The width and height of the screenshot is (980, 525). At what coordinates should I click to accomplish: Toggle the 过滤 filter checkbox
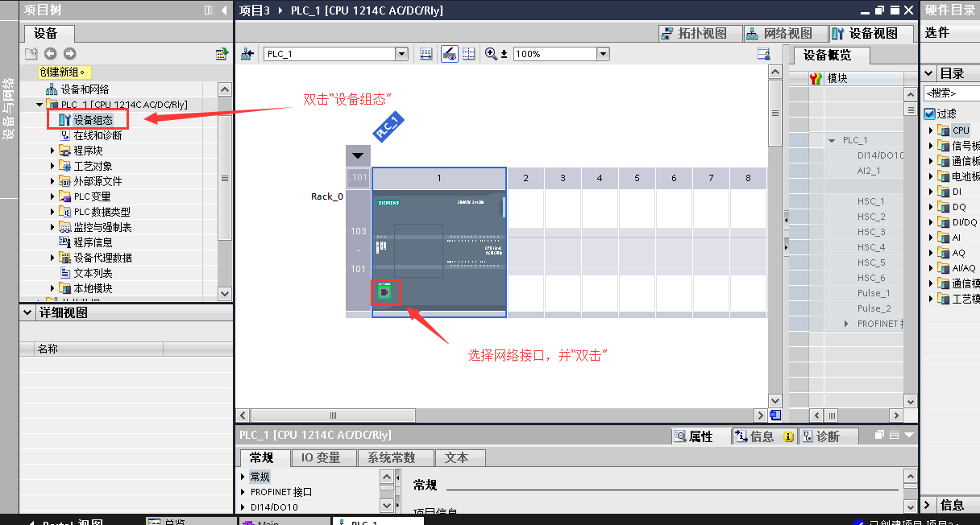pyautogui.click(x=930, y=114)
